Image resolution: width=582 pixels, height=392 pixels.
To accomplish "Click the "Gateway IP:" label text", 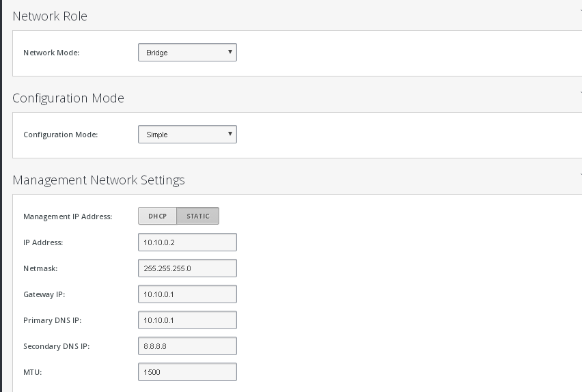I will pyautogui.click(x=44, y=294).
